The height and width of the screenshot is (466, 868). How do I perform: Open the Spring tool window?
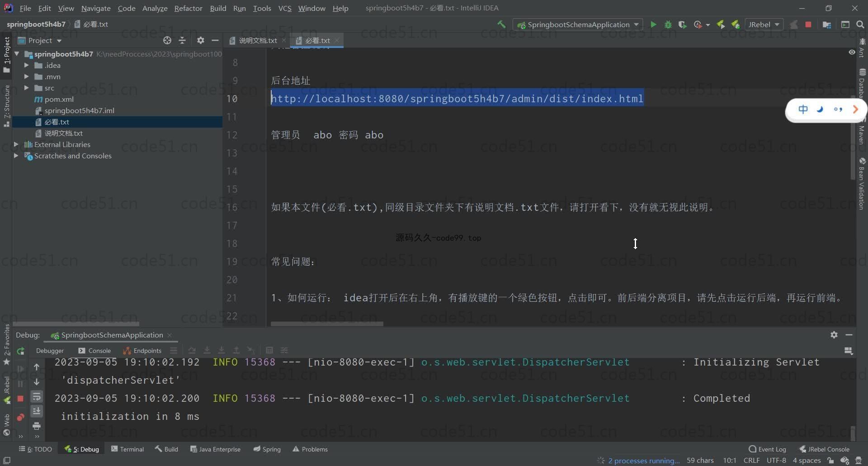(x=267, y=449)
